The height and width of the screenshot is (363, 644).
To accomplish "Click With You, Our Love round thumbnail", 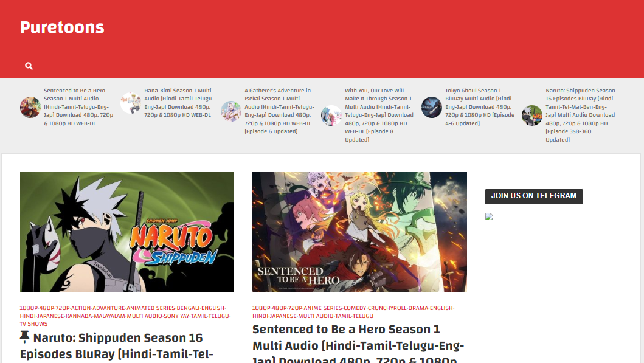I will (x=331, y=115).
